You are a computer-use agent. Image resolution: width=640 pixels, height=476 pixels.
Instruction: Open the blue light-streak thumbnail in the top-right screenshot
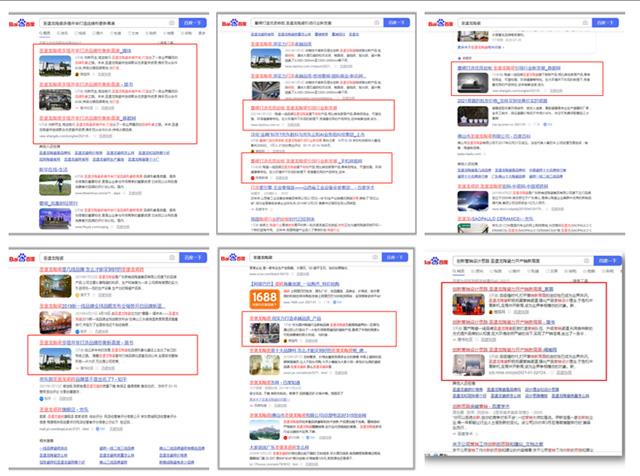click(473, 201)
